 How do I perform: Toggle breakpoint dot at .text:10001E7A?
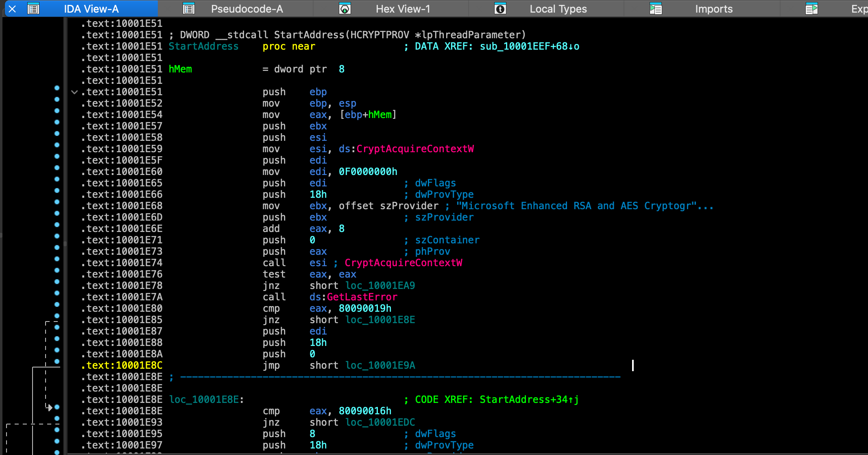[57, 293]
